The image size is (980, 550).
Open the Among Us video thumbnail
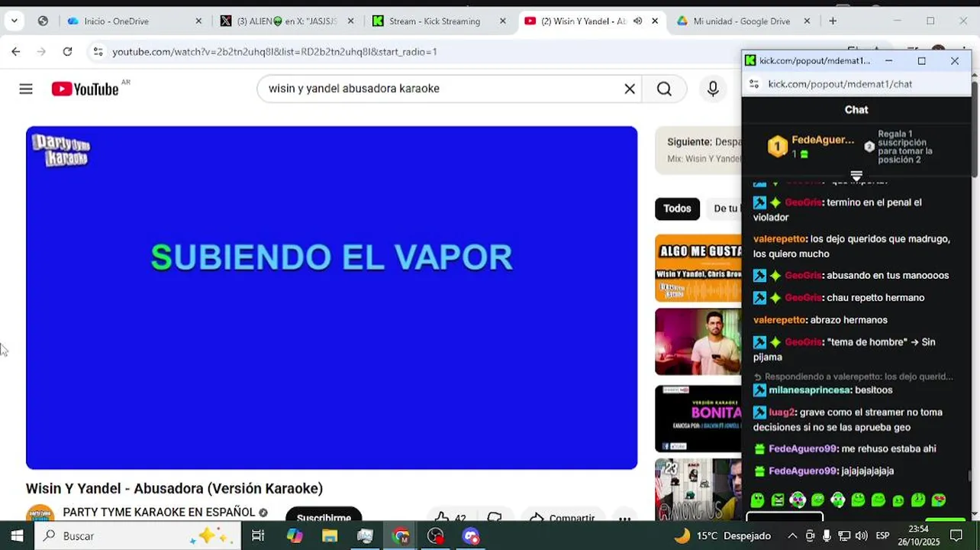click(698, 489)
